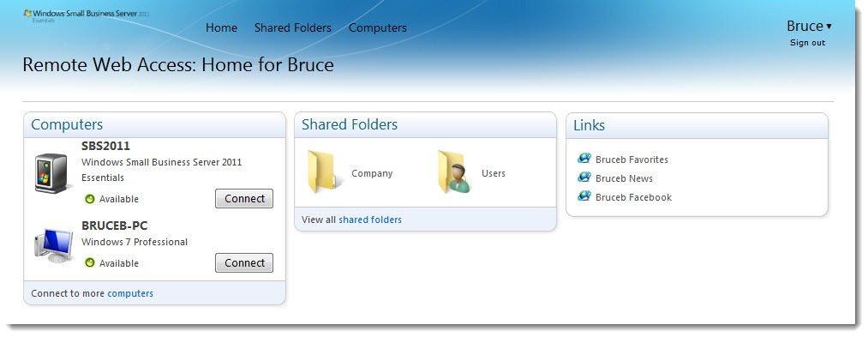Select the BRUCEB-PC computer name
The width and height of the screenshot is (868, 337).
(x=115, y=226)
